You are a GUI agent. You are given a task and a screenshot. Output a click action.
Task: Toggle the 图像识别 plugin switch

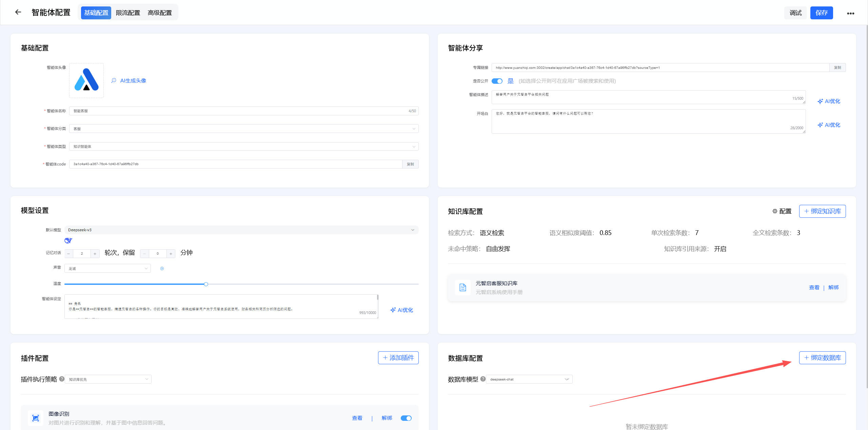(x=406, y=418)
